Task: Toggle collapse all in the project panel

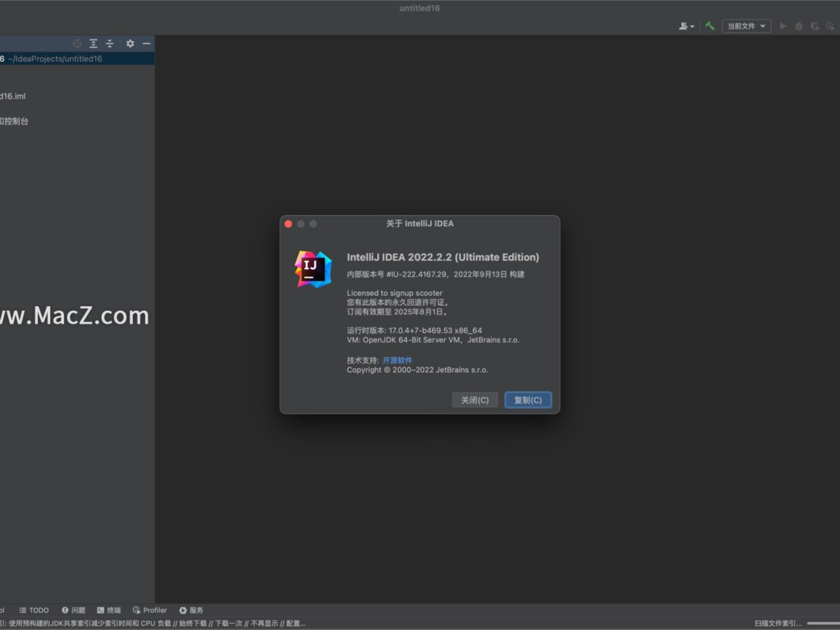Action: tap(109, 43)
